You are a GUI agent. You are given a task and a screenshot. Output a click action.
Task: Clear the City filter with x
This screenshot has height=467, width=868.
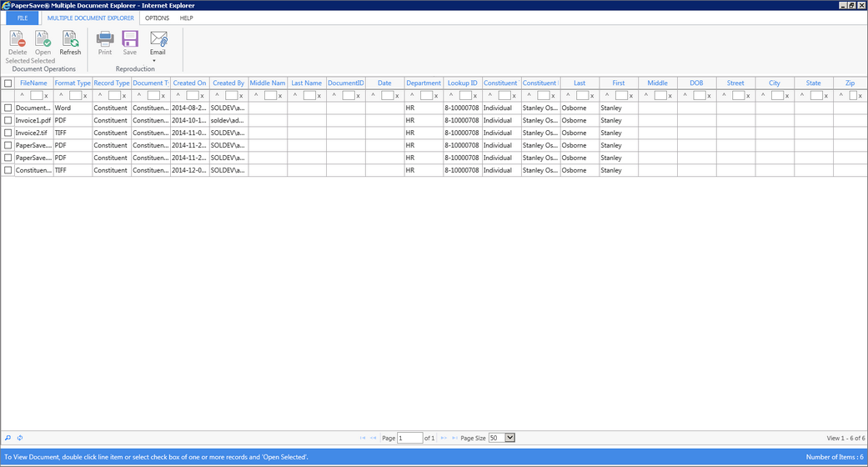click(787, 96)
